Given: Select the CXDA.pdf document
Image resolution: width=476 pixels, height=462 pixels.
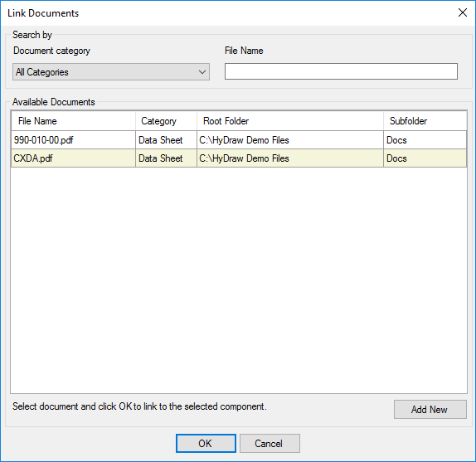Looking at the screenshot, I should point(73,158).
